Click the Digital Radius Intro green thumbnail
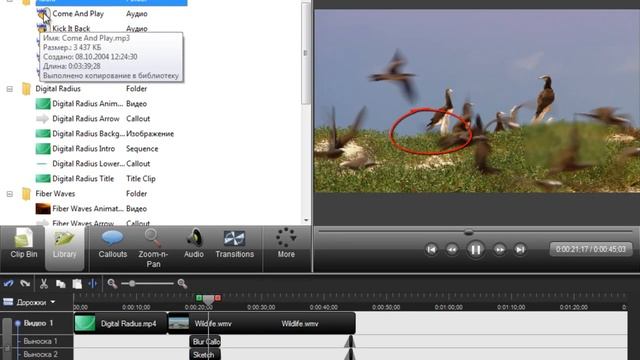The image size is (640, 360). (43, 149)
